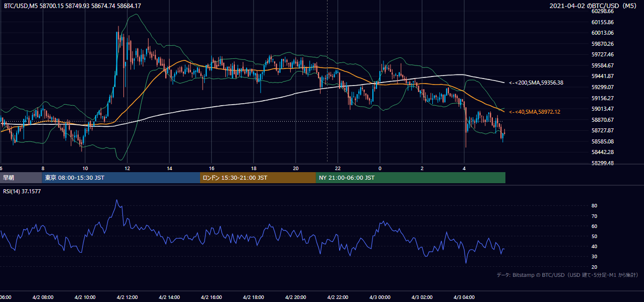The height and width of the screenshot is (302, 644).
Task: Click the Bitstamp data source note
Action: [x=567, y=275]
